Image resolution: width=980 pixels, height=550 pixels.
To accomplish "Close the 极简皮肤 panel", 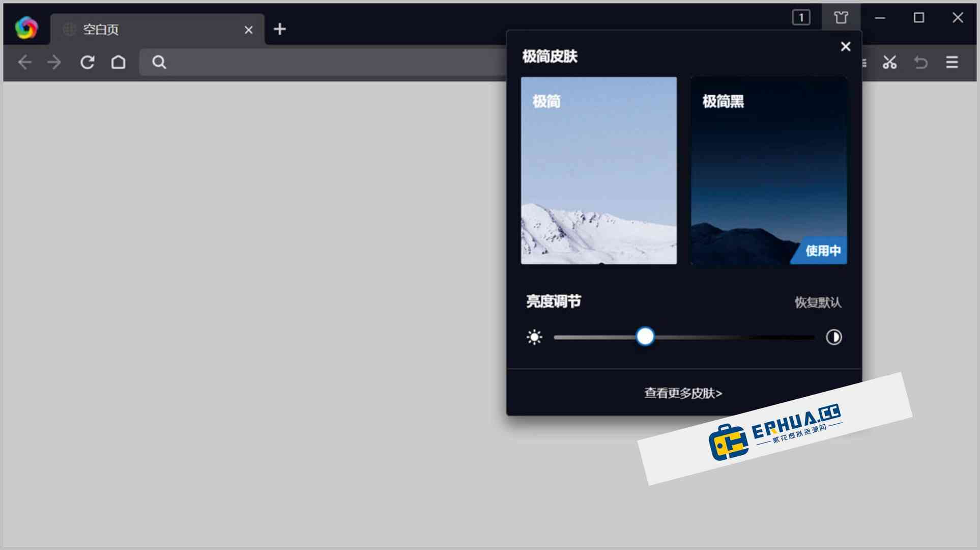I will coord(846,46).
